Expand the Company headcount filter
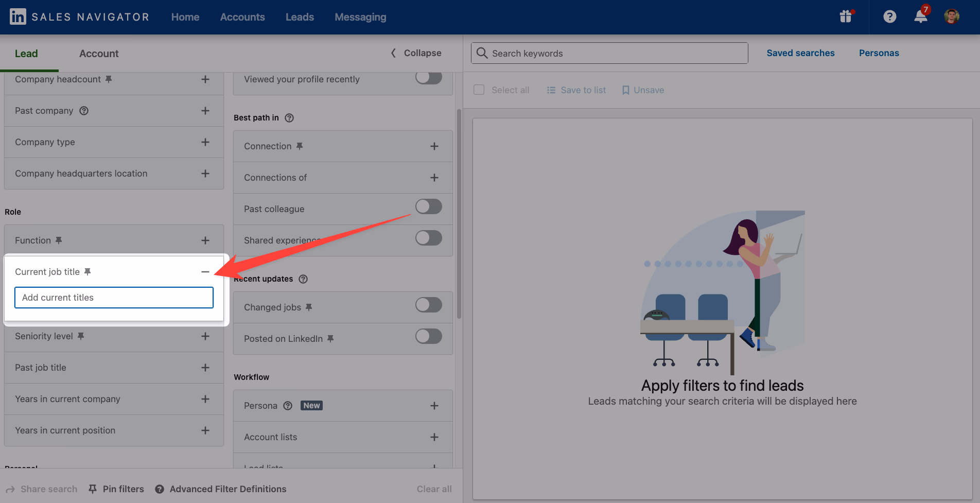The width and height of the screenshot is (980, 503). (205, 79)
